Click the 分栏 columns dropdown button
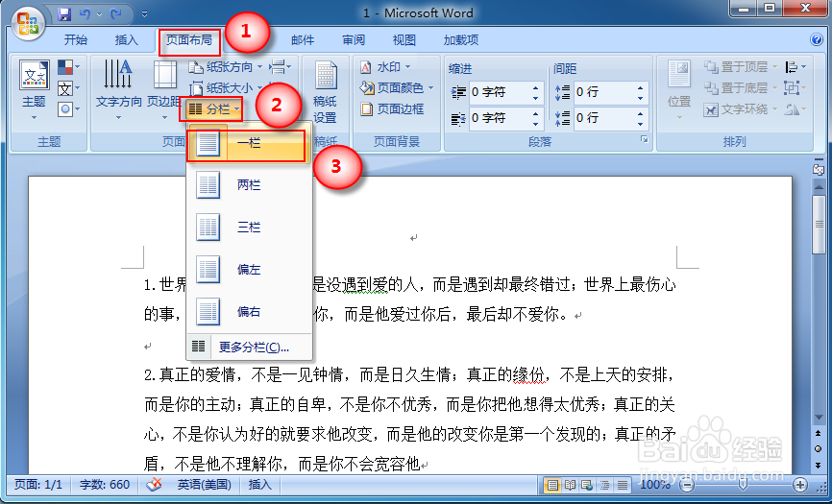The width and height of the screenshot is (832, 504). [x=214, y=109]
